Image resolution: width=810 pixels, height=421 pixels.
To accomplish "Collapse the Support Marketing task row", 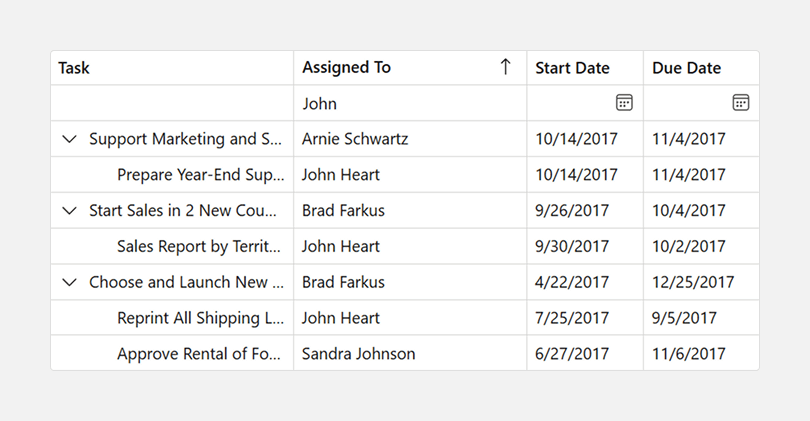I will [69, 139].
